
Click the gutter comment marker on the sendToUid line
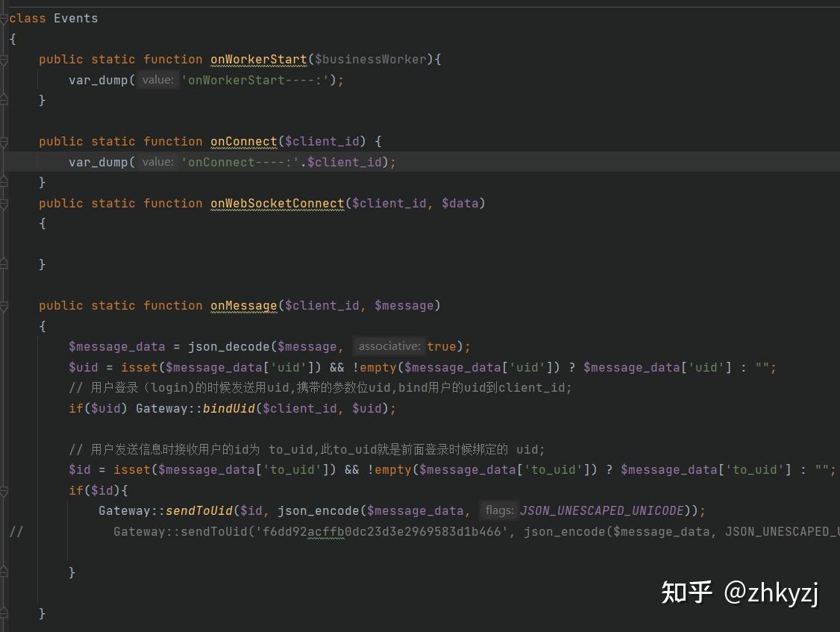tap(16, 531)
